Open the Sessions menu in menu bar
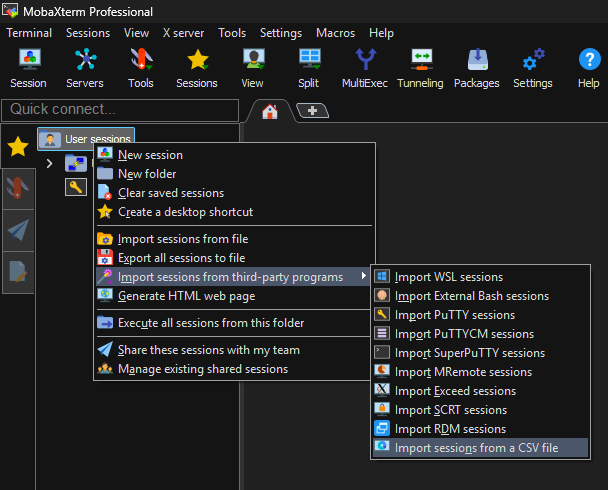The height and width of the screenshot is (490, 608). tap(88, 33)
